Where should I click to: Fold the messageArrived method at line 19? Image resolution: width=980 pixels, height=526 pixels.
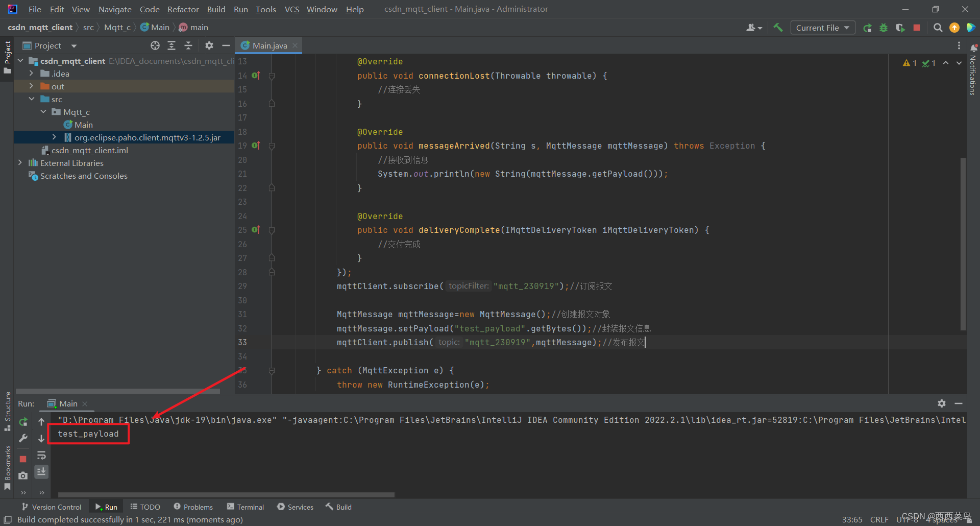[272, 146]
